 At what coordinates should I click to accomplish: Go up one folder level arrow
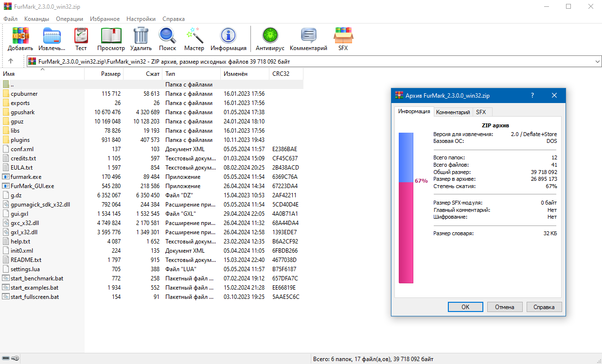point(11,62)
